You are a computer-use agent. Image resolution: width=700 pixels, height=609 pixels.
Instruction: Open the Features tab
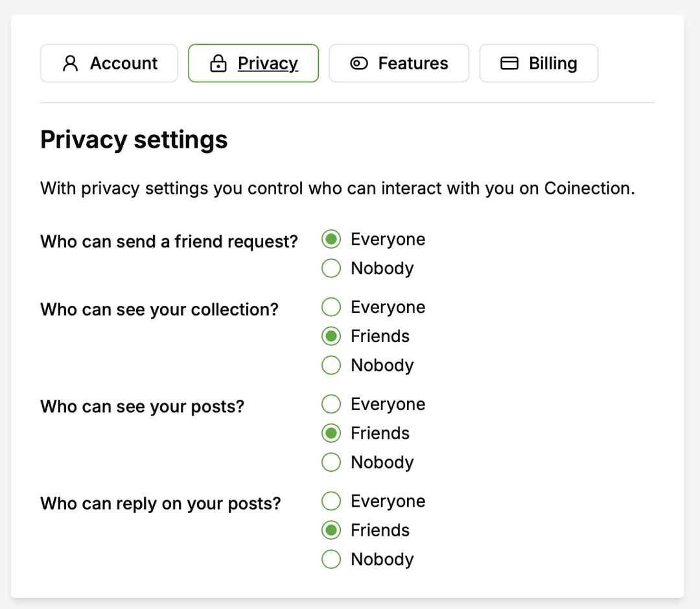pyautogui.click(x=399, y=63)
